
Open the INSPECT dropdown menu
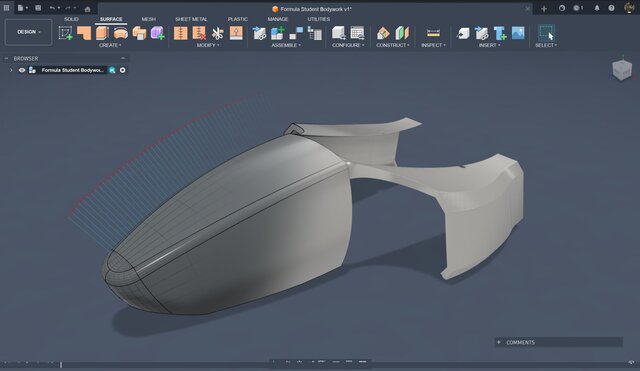tap(433, 45)
